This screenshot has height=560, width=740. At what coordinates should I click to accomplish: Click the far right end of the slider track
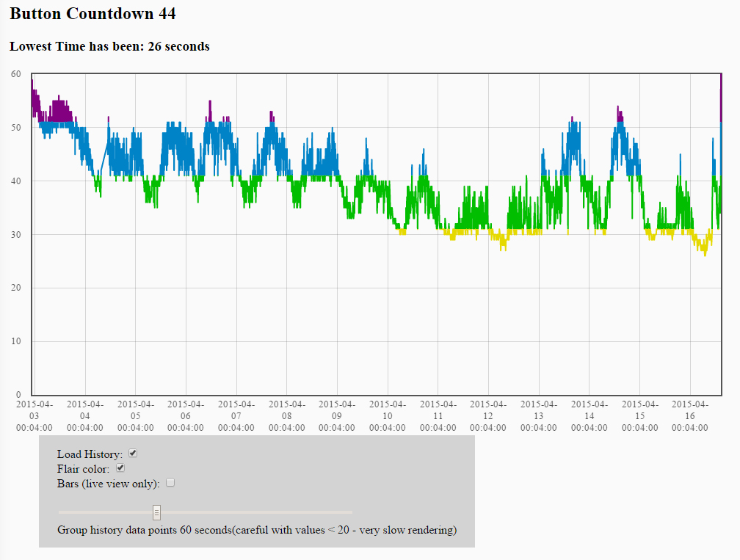351,512
